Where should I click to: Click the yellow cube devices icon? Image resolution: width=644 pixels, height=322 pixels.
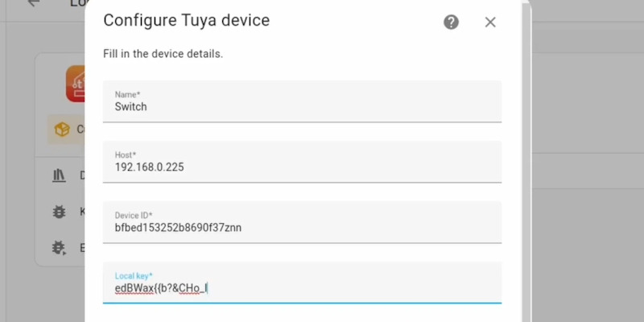[61, 129]
